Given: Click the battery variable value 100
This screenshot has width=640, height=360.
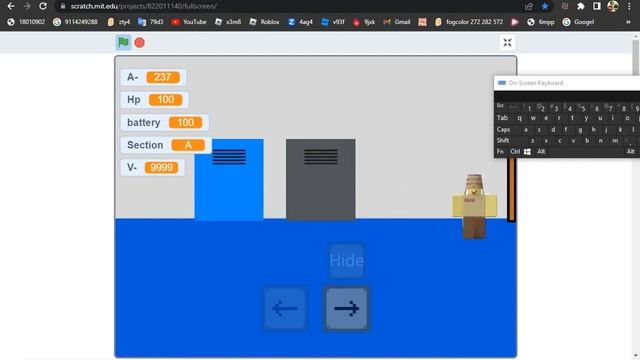Looking at the screenshot, I should [x=185, y=122].
